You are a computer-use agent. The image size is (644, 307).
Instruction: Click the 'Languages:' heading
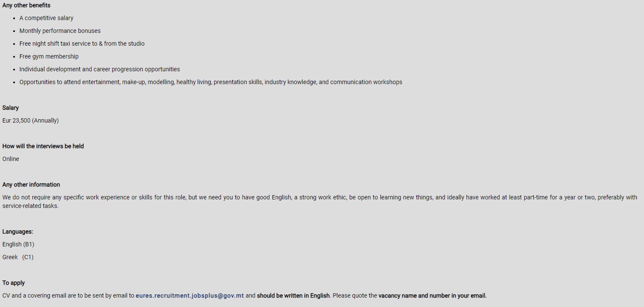pyautogui.click(x=17, y=231)
